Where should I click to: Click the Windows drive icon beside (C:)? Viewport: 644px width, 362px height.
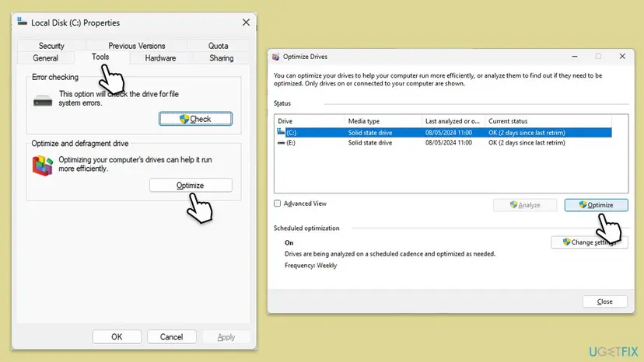281,132
